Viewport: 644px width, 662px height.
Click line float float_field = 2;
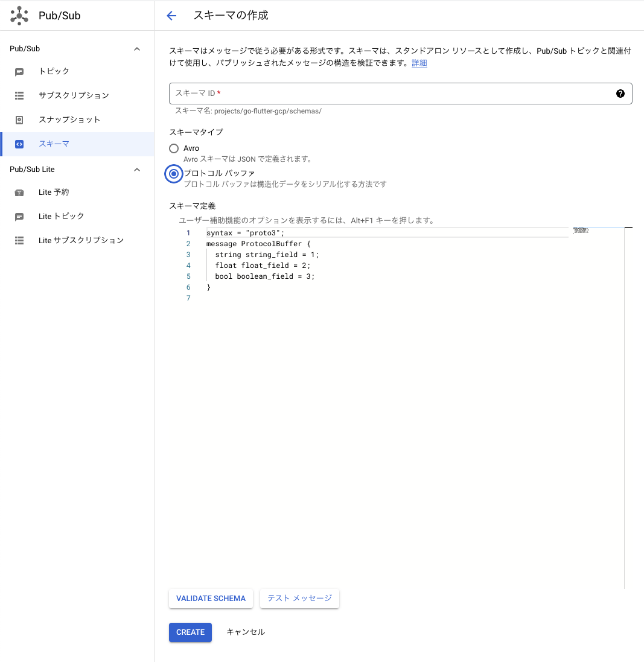263,266
